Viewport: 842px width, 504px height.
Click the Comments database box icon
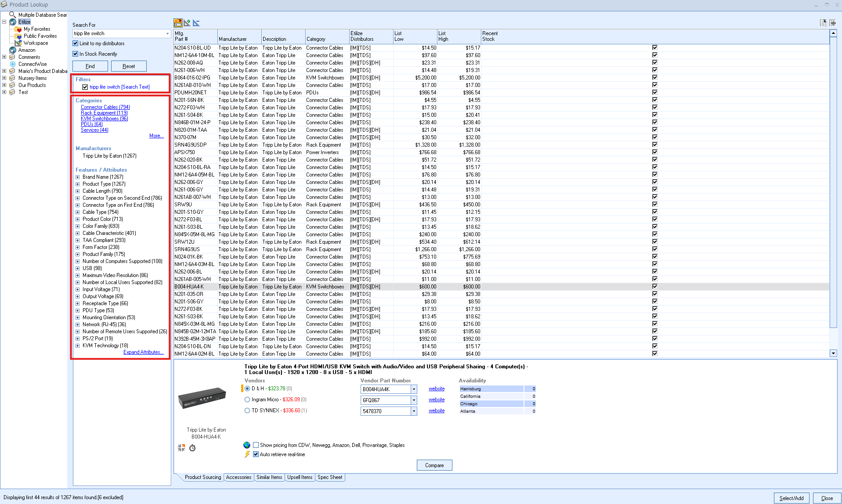(x=12, y=57)
